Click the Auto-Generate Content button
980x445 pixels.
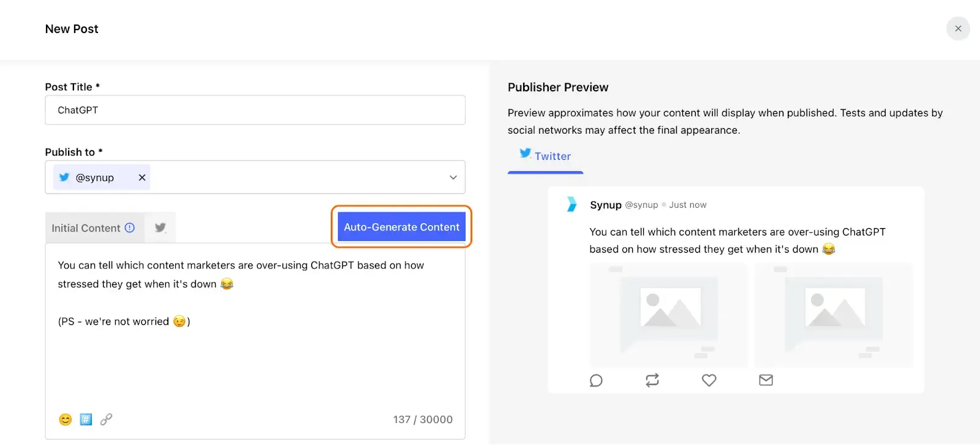click(x=401, y=227)
